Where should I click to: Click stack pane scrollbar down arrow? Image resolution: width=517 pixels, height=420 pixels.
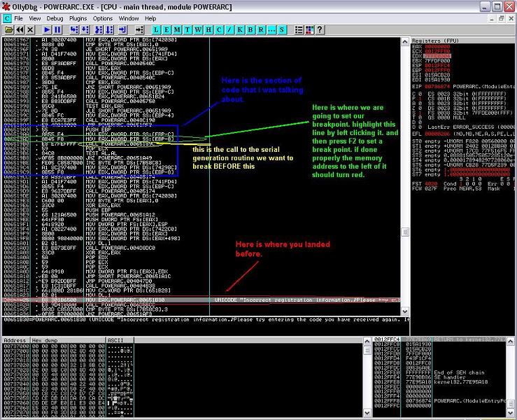click(510, 413)
